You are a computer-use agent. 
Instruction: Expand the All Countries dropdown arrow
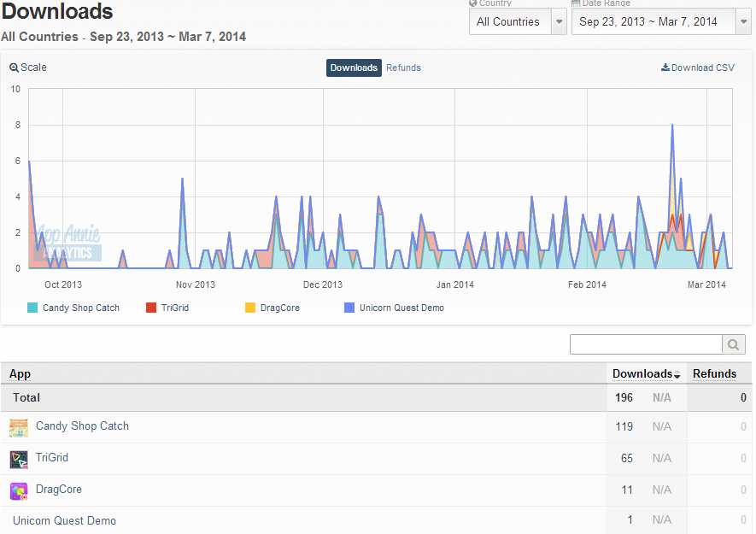[x=560, y=21]
